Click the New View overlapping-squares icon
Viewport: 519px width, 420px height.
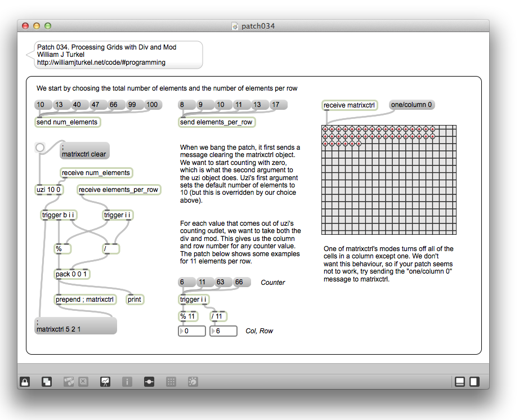click(x=47, y=382)
